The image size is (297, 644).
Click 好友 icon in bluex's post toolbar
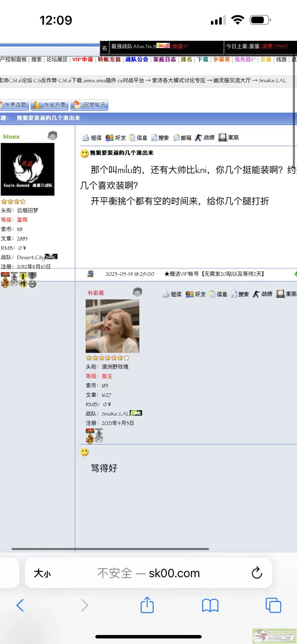(x=116, y=137)
